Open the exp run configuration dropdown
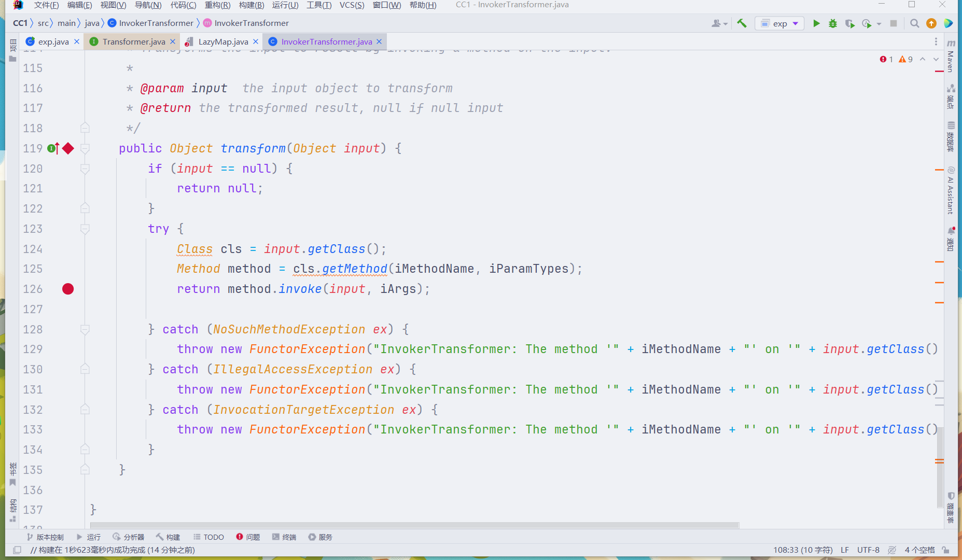This screenshot has width=962, height=560. point(794,23)
